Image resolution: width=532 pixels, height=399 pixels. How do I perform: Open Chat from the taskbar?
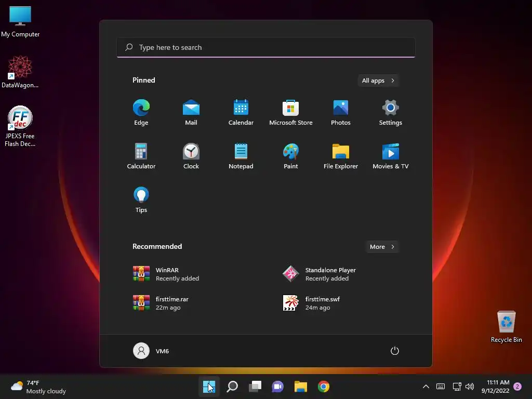click(277, 387)
